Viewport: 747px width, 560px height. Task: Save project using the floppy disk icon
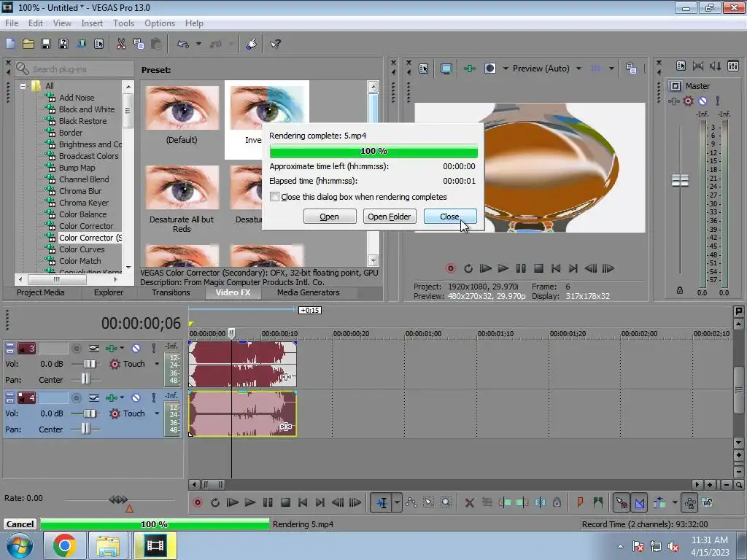click(x=46, y=44)
